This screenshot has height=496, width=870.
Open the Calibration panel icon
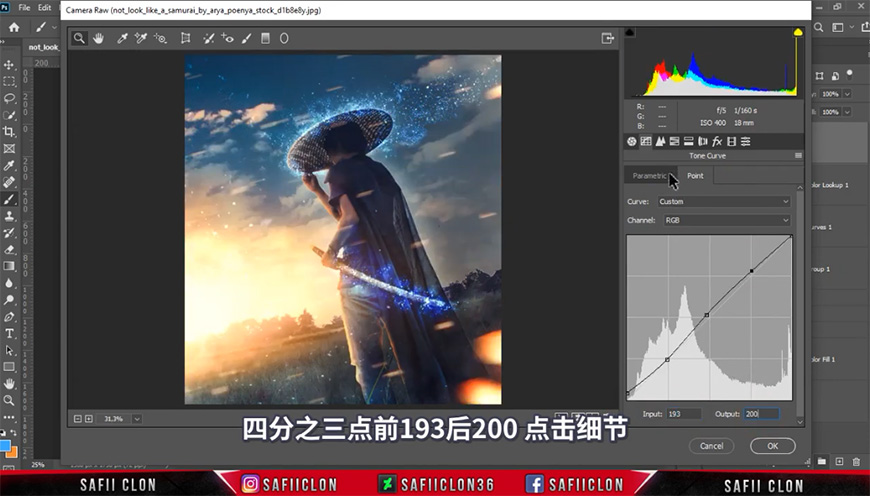point(731,141)
